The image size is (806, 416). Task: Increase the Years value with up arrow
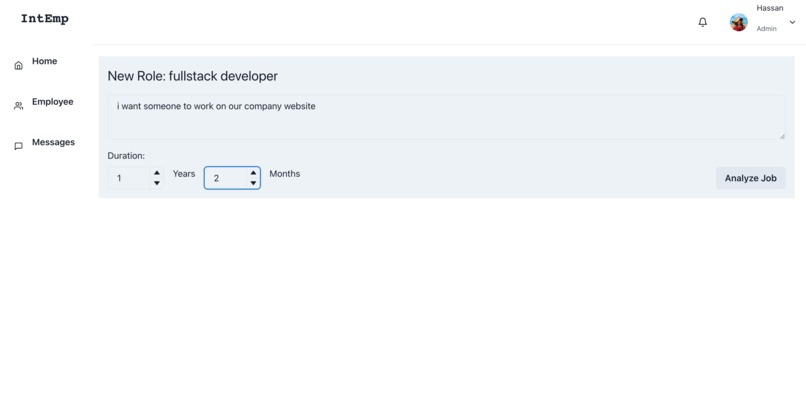click(157, 173)
